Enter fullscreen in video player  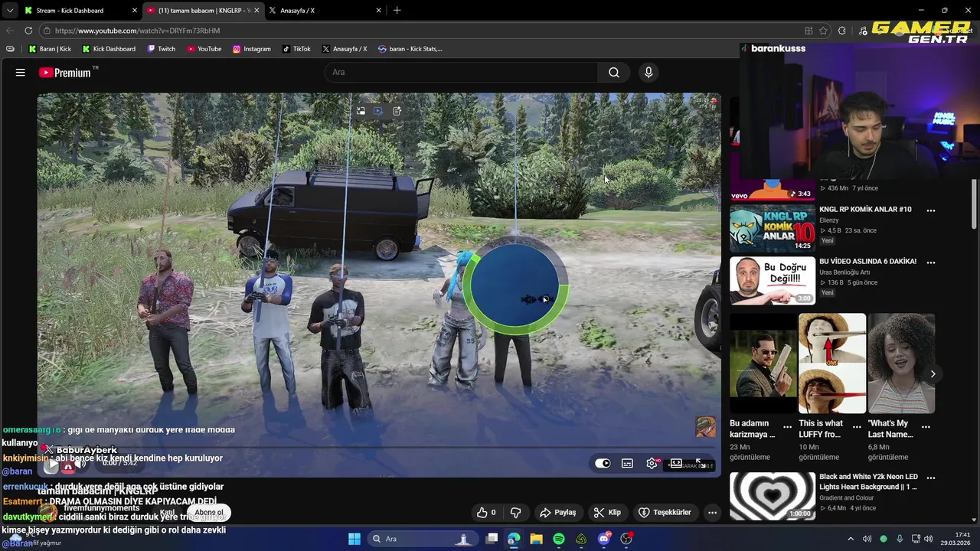[699, 463]
